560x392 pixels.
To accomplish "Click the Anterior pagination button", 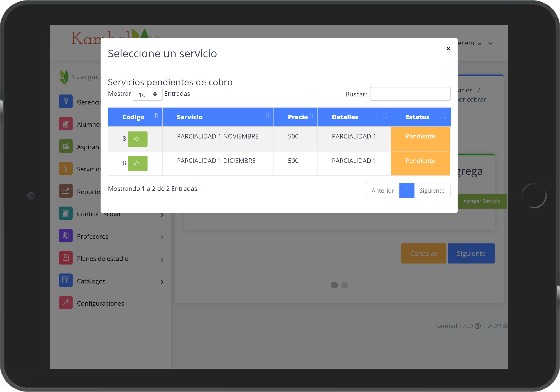I will pyautogui.click(x=383, y=191).
